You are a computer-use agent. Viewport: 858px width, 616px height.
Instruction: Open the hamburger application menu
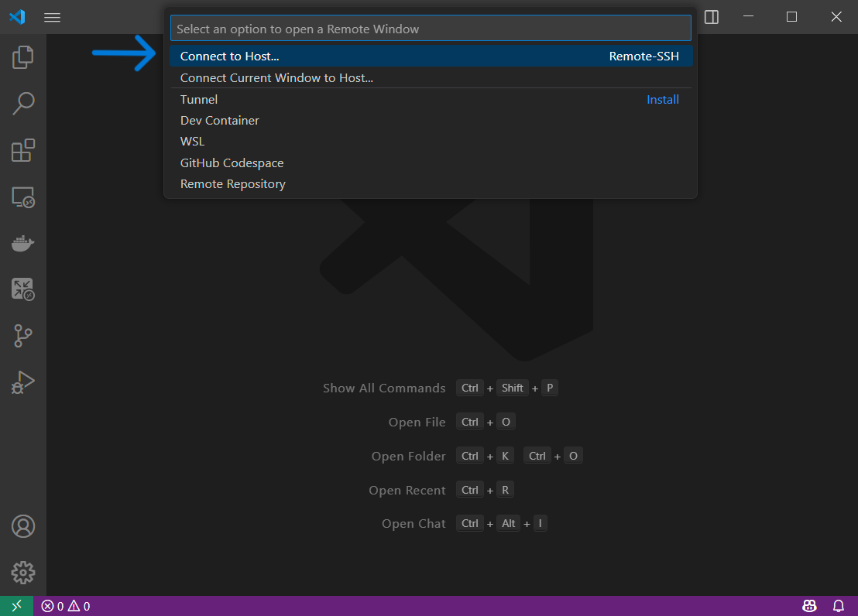click(52, 17)
